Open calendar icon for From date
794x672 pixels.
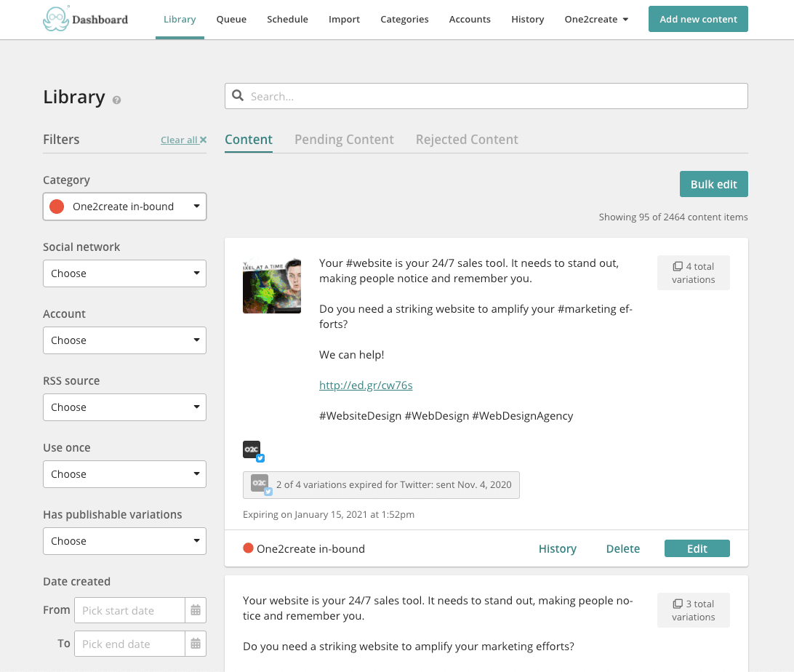[196, 610]
